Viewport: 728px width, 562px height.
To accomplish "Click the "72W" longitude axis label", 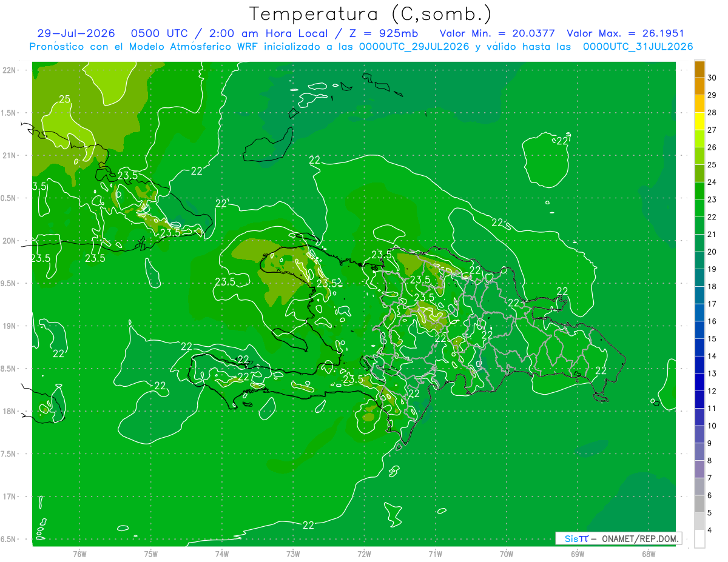I will [364, 554].
